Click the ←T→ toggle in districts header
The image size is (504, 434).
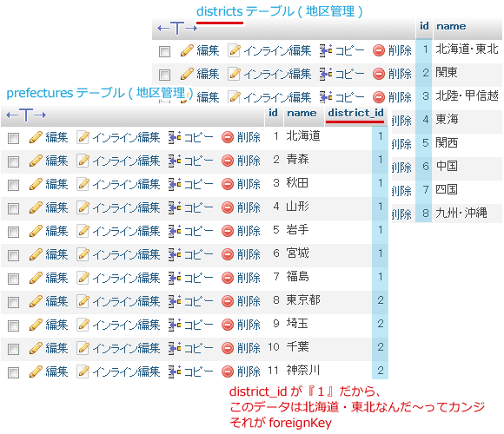click(177, 29)
